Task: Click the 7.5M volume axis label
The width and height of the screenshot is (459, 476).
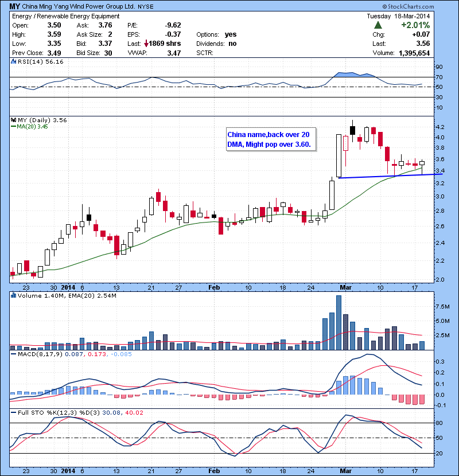Action: click(443, 307)
